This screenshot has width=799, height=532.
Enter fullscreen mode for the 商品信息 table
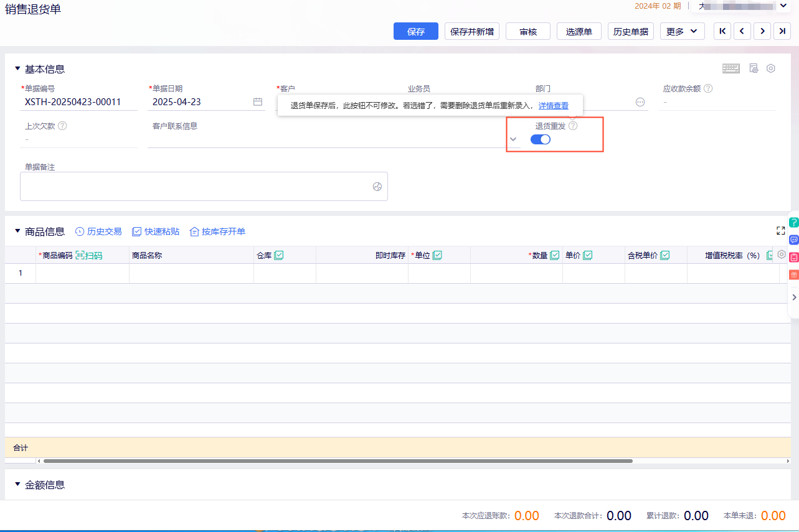780,231
